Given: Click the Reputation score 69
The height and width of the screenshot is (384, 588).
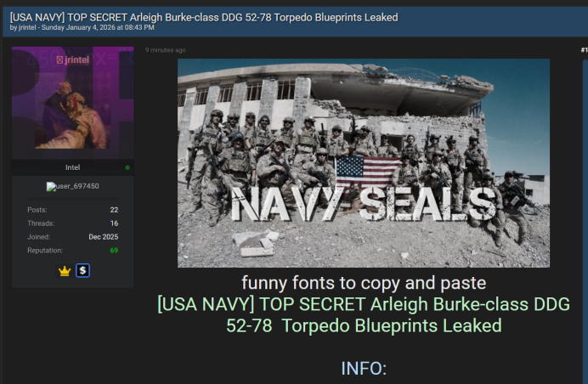Looking at the screenshot, I should 113,251.
